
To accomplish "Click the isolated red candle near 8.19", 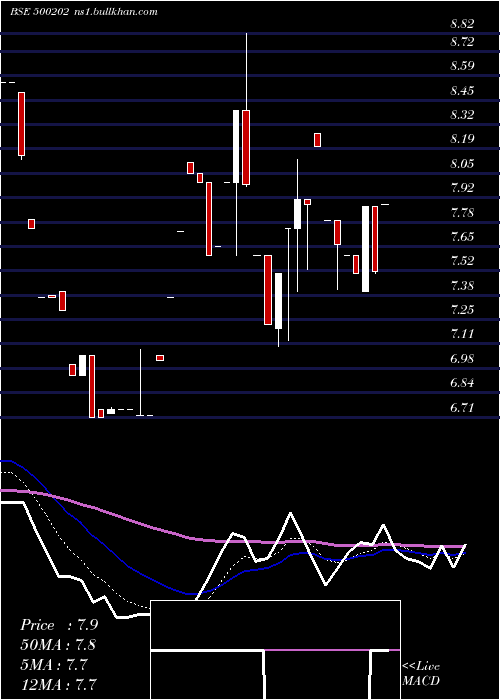I will point(317,140).
